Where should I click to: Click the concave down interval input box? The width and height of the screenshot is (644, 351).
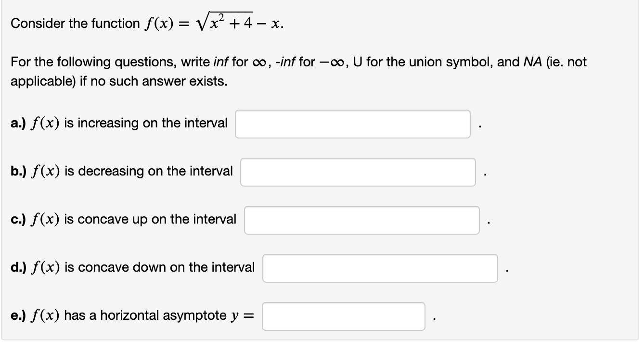click(380, 268)
